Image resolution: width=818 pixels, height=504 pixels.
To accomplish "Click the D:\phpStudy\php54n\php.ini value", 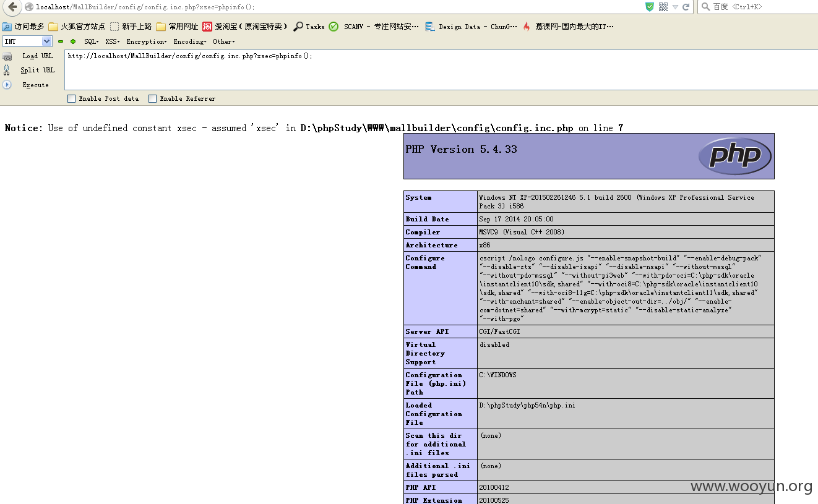I will [527, 406].
